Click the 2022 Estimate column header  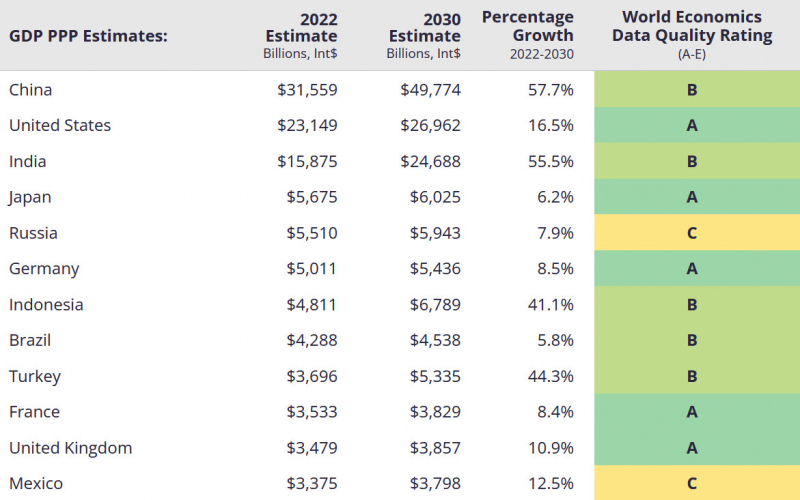pyautogui.click(x=300, y=36)
